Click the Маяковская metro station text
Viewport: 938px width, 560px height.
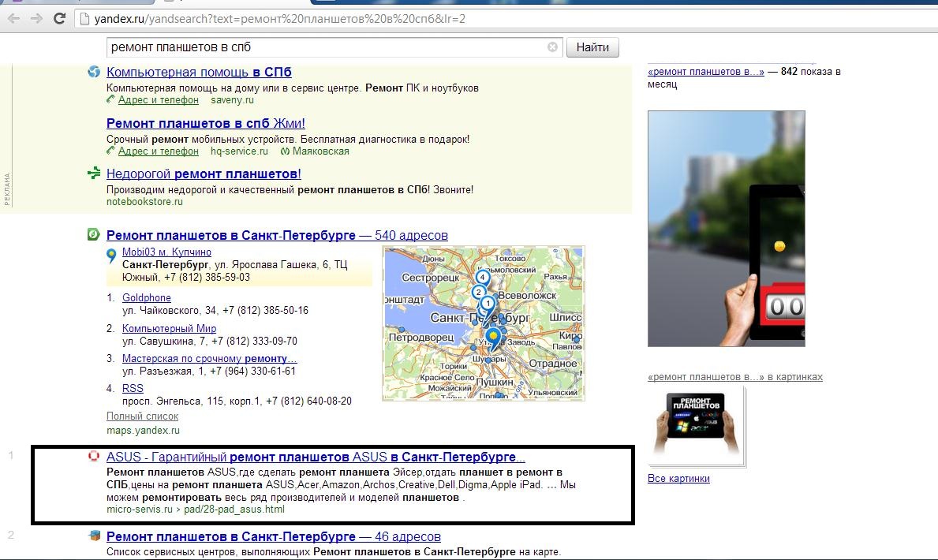[x=320, y=151]
